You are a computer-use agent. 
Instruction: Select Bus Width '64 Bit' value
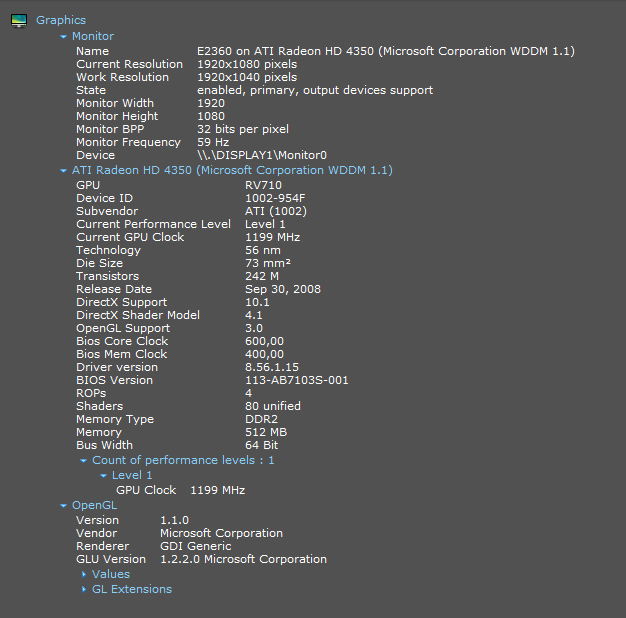click(261, 445)
